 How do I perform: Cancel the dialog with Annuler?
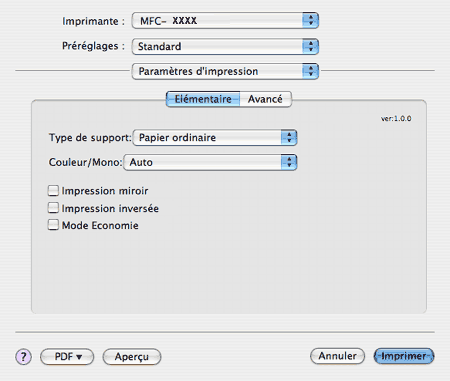337,356
